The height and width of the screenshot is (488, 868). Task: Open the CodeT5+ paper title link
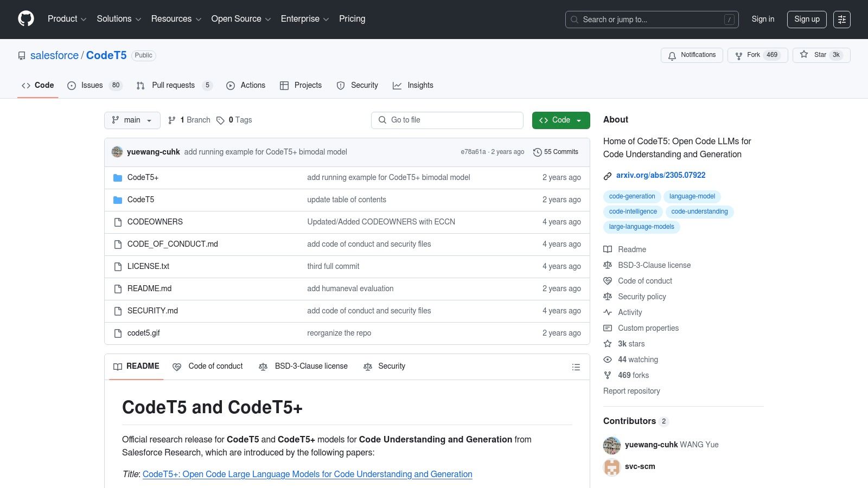[308, 474]
